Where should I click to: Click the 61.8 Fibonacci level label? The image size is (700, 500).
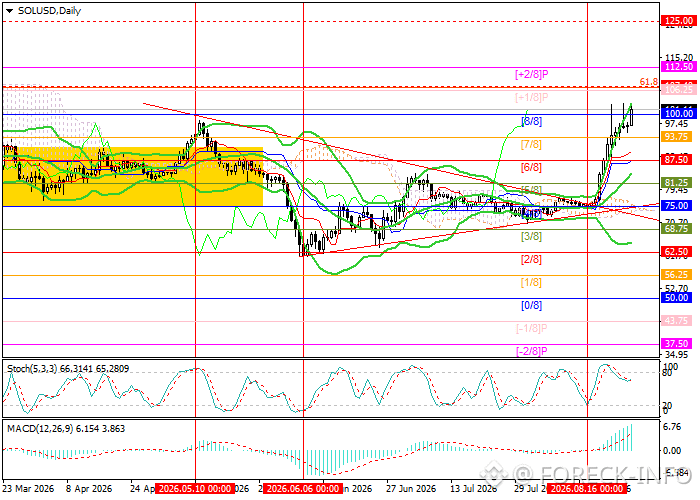(648, 81)
